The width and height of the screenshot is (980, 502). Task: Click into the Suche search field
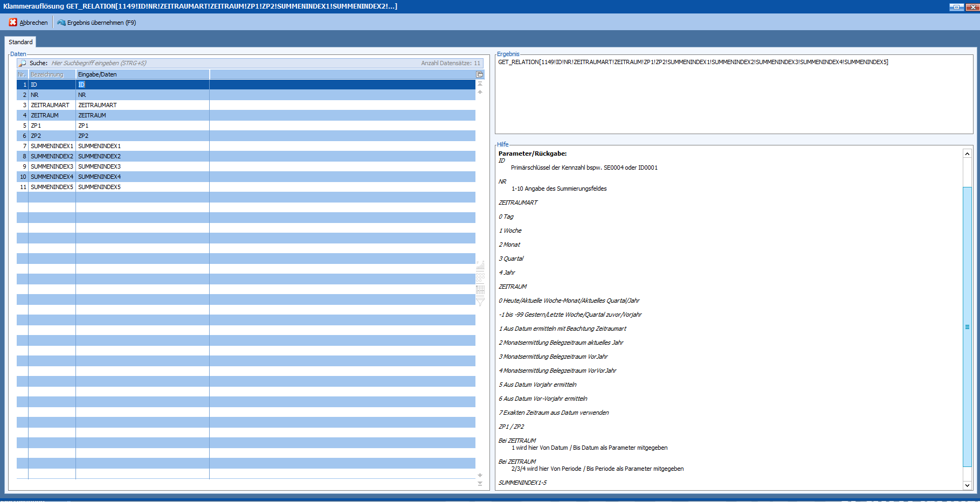coord(216,63)
